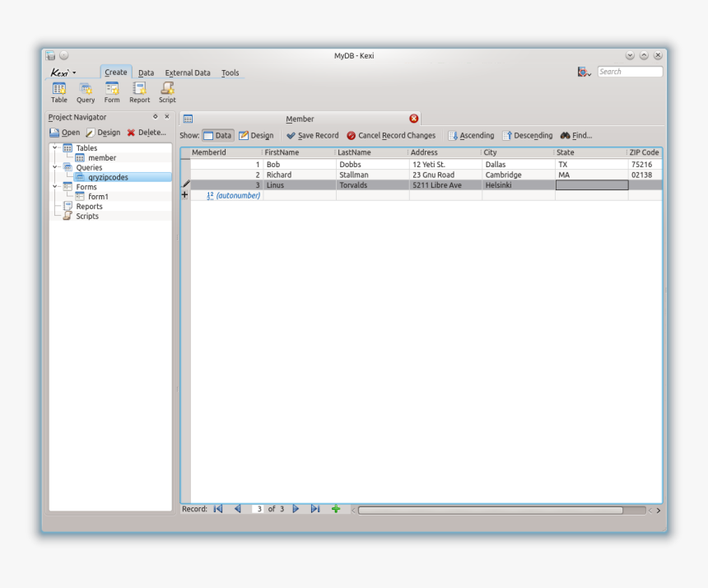This screenshot has height=588, width=708.
Task: Open the Find dialog
Action: point(575,135)
